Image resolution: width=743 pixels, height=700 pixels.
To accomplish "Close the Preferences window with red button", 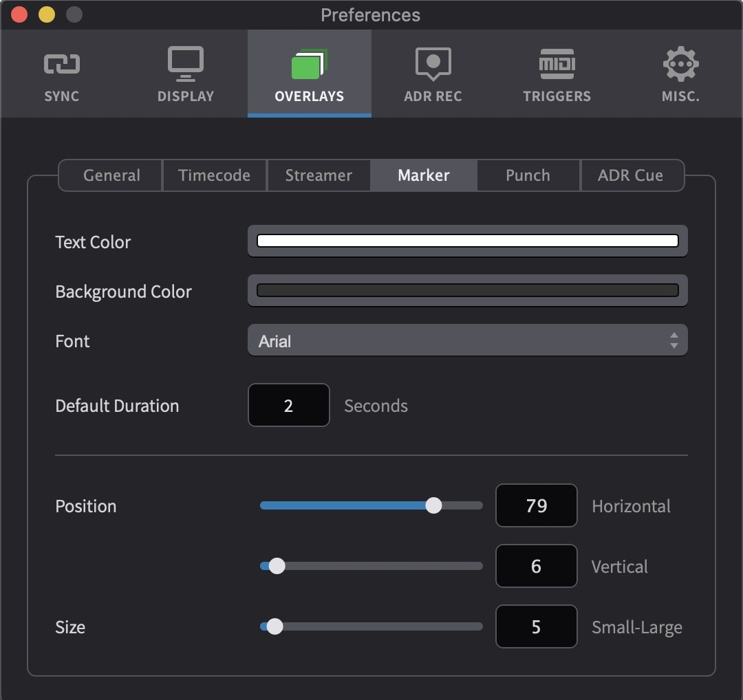I will [19, 14].
